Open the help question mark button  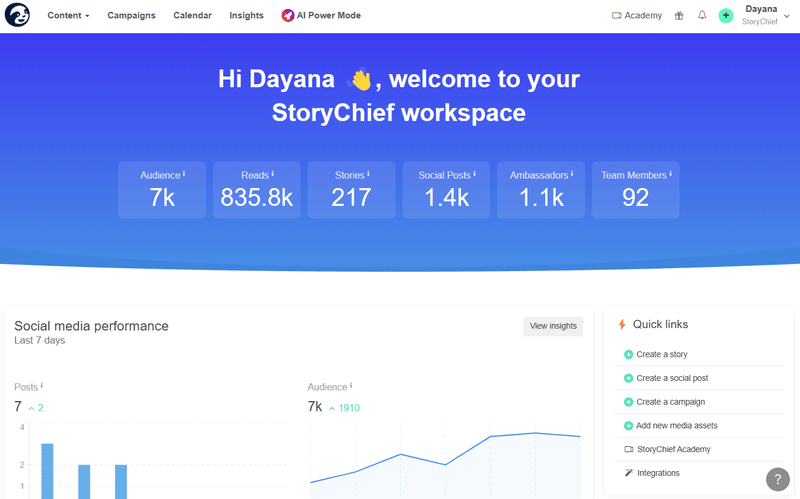pos(778,479)
